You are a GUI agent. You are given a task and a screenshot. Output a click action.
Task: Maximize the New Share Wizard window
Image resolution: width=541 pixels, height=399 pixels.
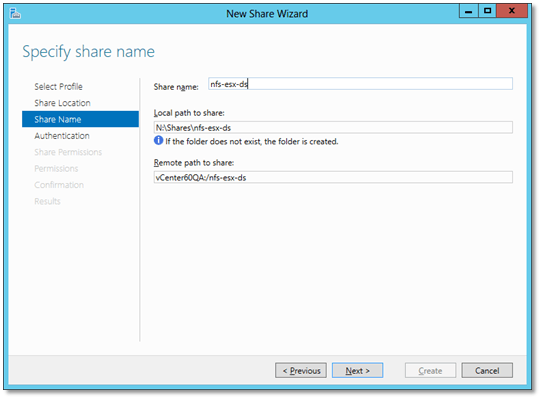(487, 11)
